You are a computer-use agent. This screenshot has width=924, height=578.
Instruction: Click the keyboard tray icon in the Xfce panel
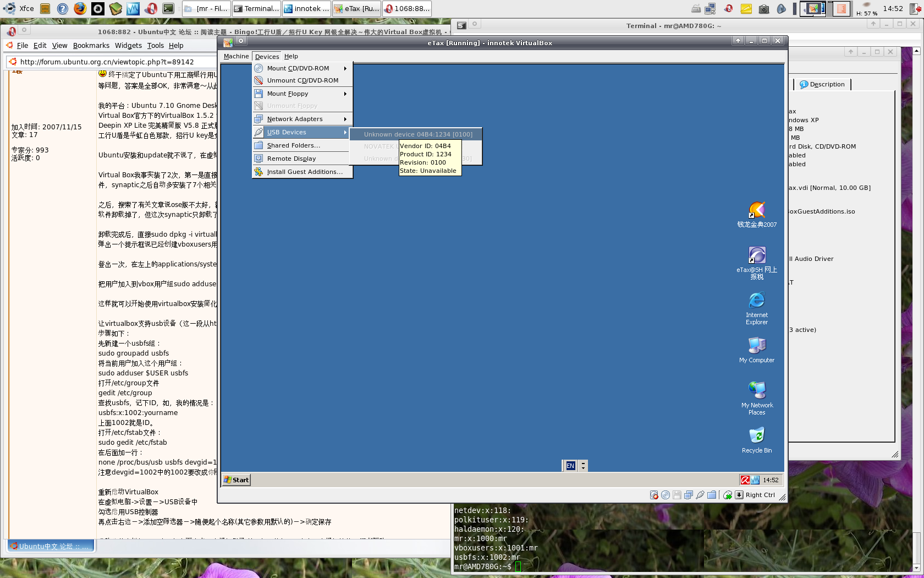pos(696,8)
